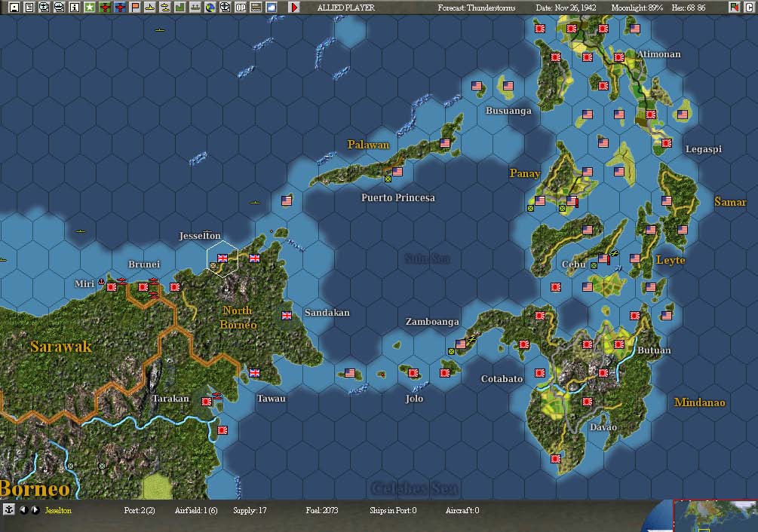Select the British flag at Sandakan
This screenshot has height=532, width=758.
click(287, 316)
